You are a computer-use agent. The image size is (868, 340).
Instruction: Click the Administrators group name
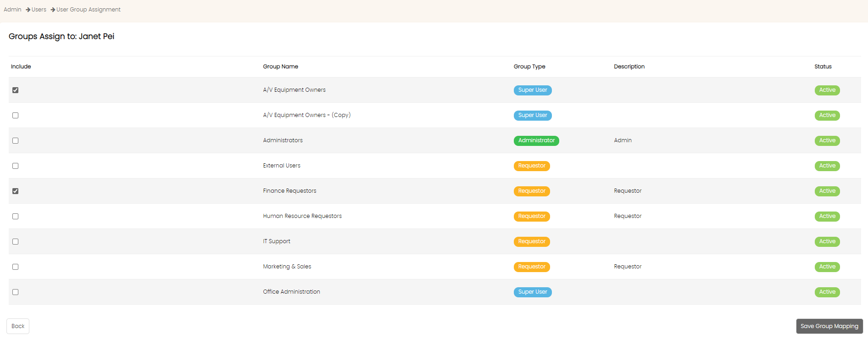click(283, 140)
